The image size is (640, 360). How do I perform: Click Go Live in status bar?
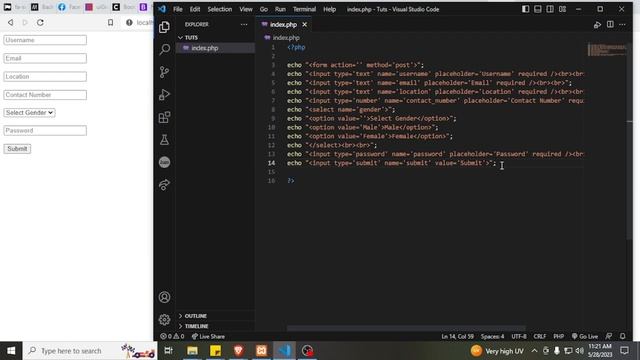585,336
